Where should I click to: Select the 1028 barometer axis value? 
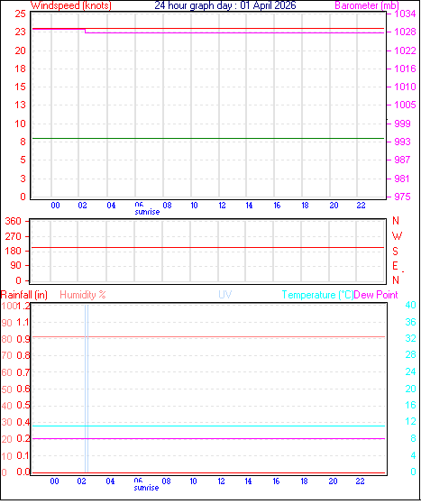405,32
